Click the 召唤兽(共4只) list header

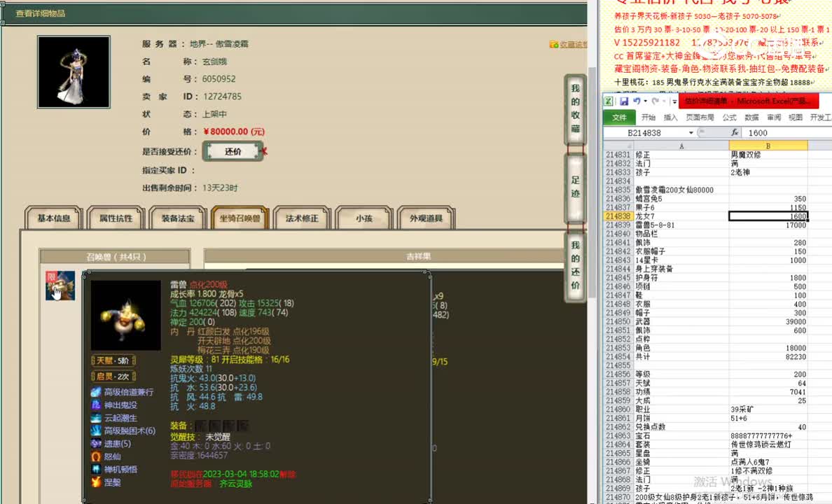(115, 257)
